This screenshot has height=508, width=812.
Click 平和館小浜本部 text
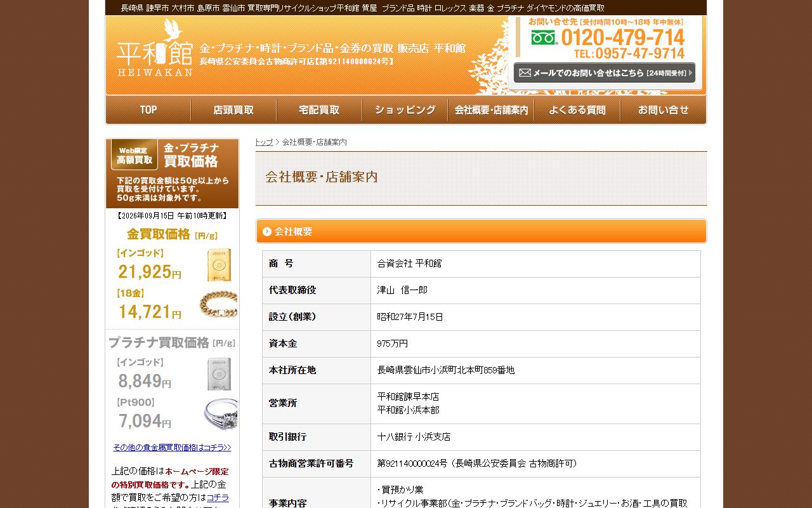click(409, 410)
